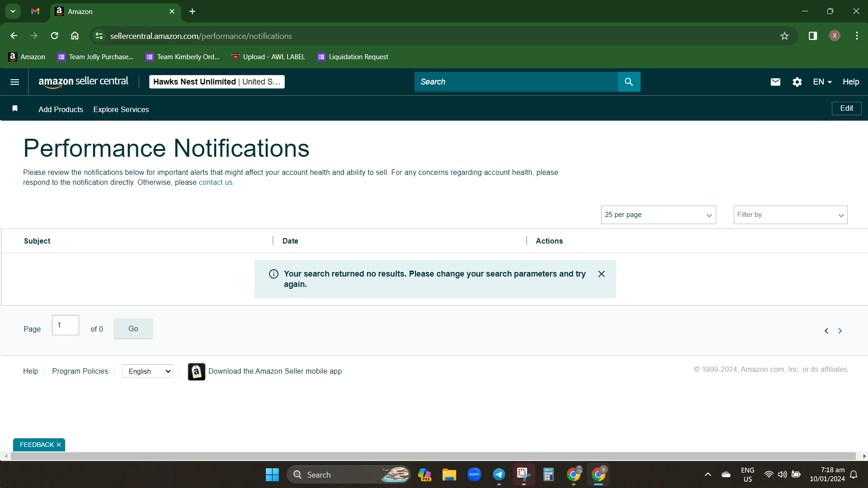Image resolution: width=868 pixels, height=488 pixels.
Task: Close the FEEDBACK tab
Action: click(x=59, y=445)
